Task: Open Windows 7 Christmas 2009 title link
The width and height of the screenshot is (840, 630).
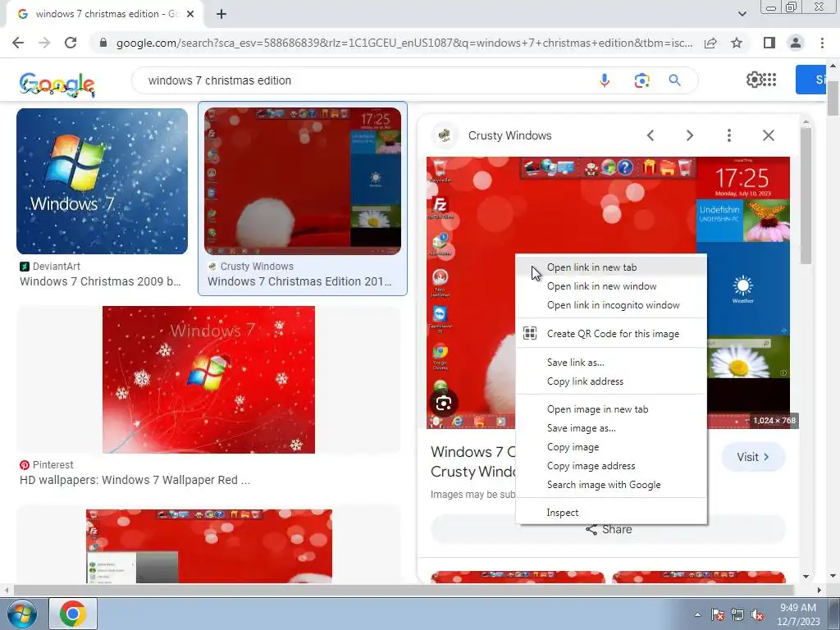Action: (100, 281)
